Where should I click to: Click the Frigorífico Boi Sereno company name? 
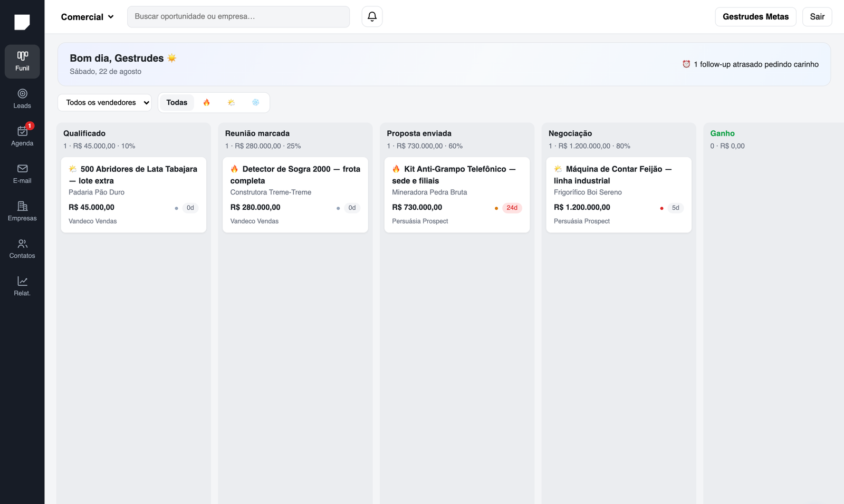point(588,192)
